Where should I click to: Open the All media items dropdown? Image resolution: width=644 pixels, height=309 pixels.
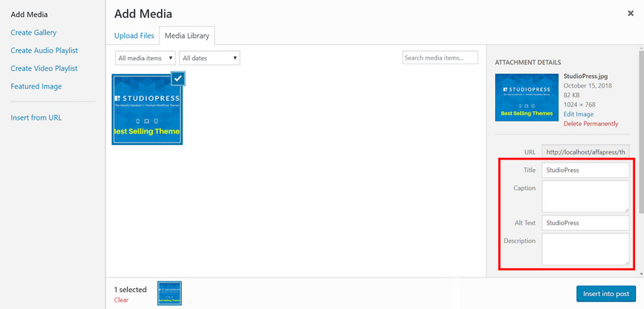point(146,58)
